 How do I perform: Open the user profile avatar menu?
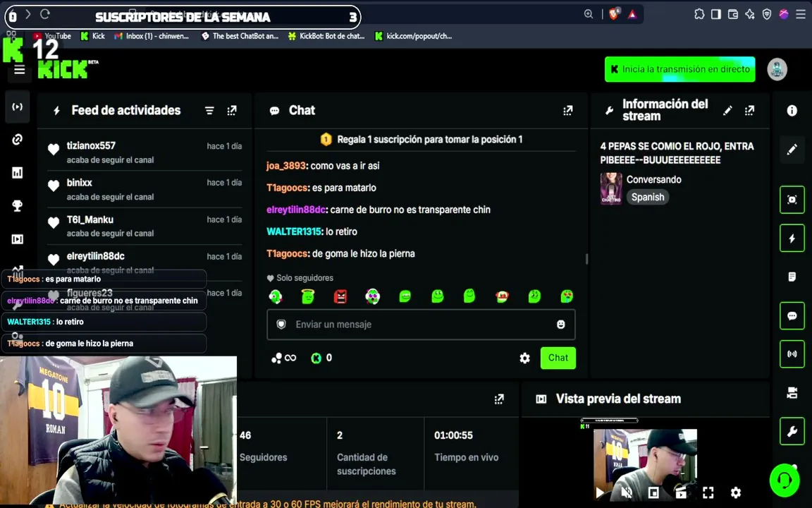point(777,69)
